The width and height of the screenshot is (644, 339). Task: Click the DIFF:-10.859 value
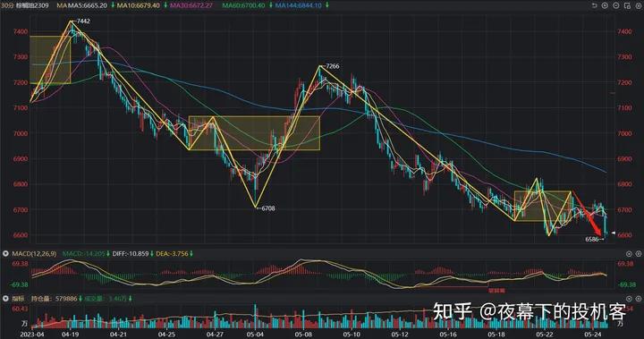tap(131, 254)
